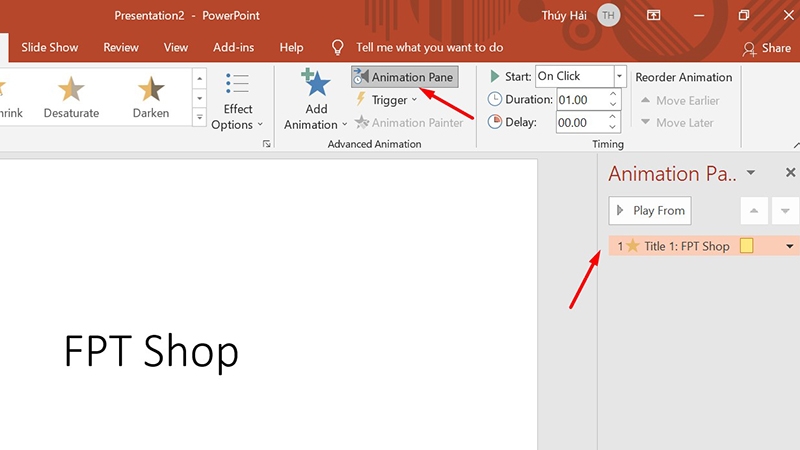Click the yellow timing bar of Title 1

click(x=746, y=246)
